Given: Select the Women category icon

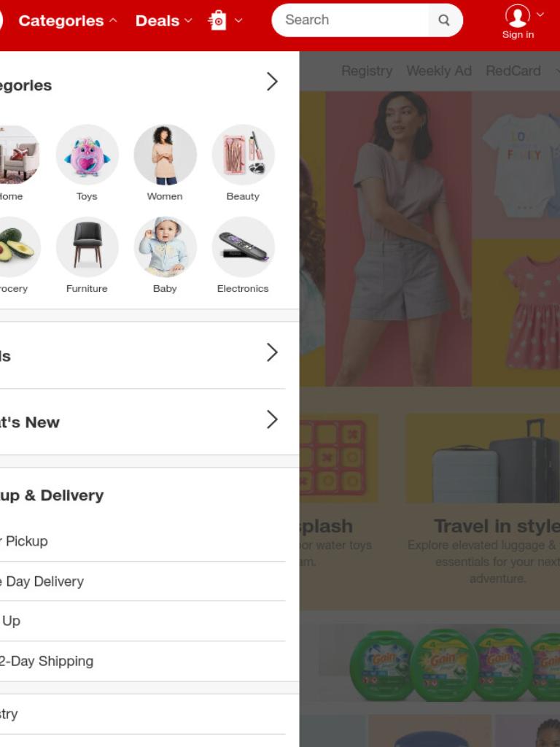Looking at the screenshot, I should [x=165, y=155].
